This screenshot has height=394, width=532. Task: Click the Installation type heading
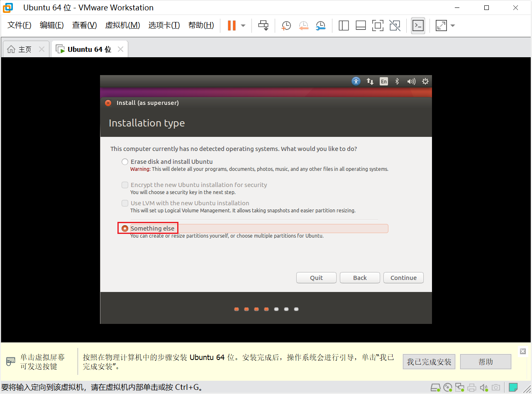[x=146, y=123]
